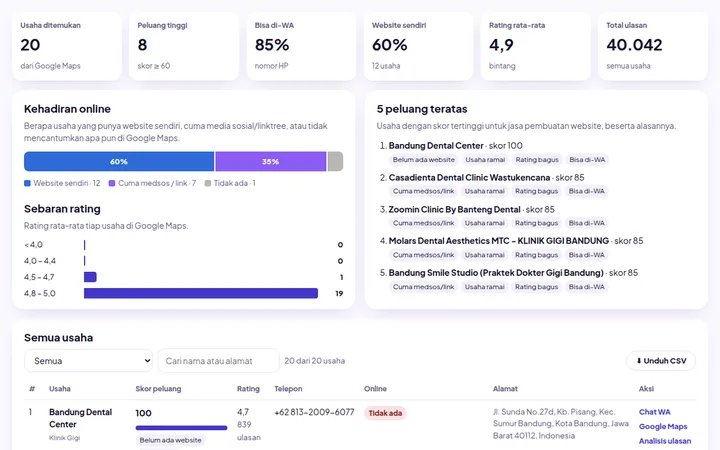This screenshot has height=450, width=720.
Task: Click 'Bandung Smile Studio' entry
Action: [x=496, y=273]
